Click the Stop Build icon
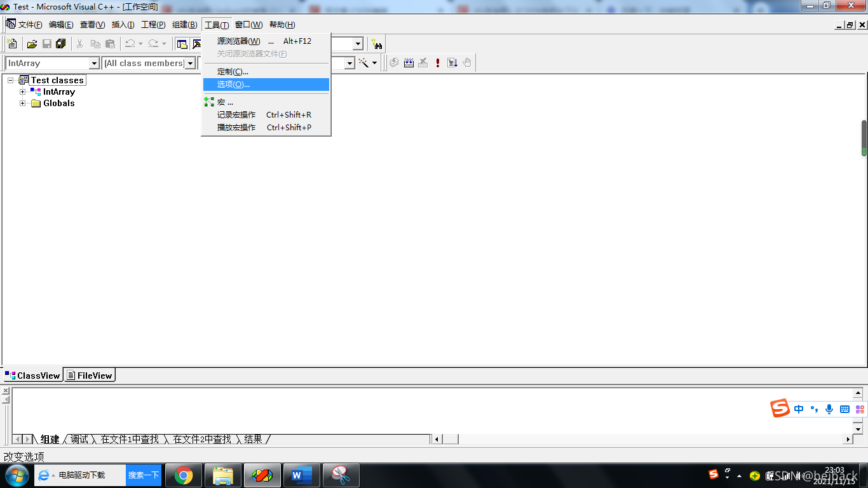The height and width of the screenshot is (488, 868). point(423,63)
